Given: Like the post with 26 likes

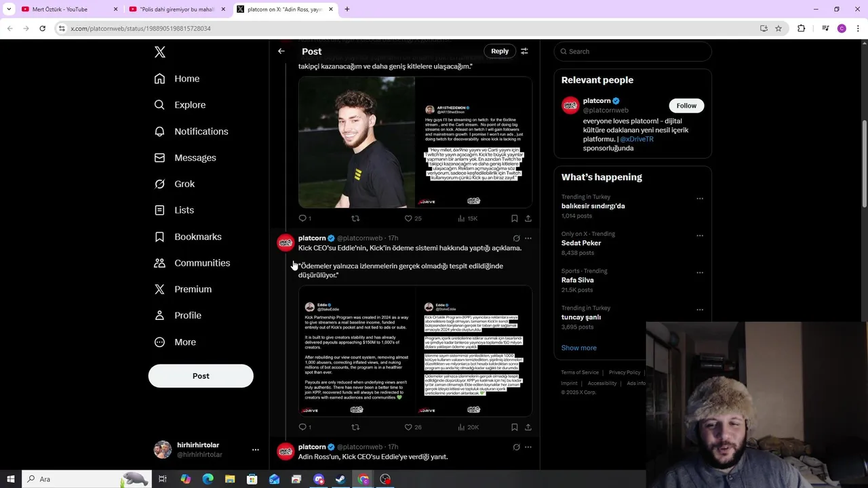Looking at the screenshot, I should (412, 427).
